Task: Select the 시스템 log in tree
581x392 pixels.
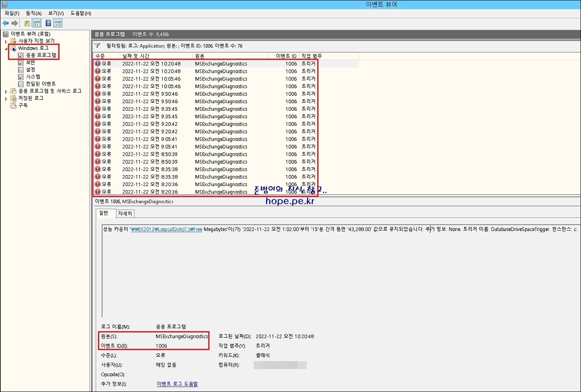Action: click(33, 77)
